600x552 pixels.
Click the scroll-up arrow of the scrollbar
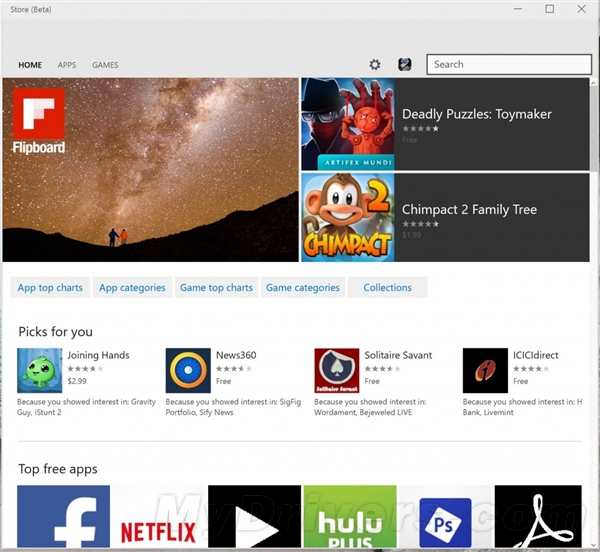tap(593, 83)
